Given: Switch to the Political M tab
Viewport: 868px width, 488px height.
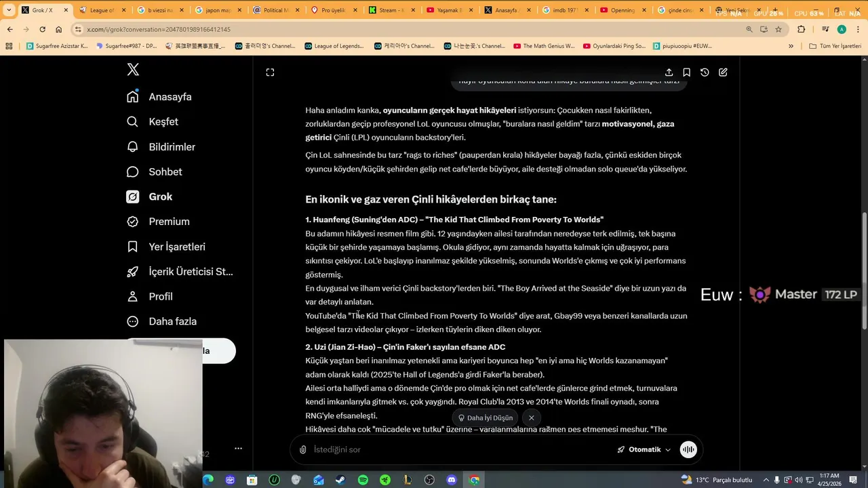Looking at the screenshot, I should click(x=275, y=10).
